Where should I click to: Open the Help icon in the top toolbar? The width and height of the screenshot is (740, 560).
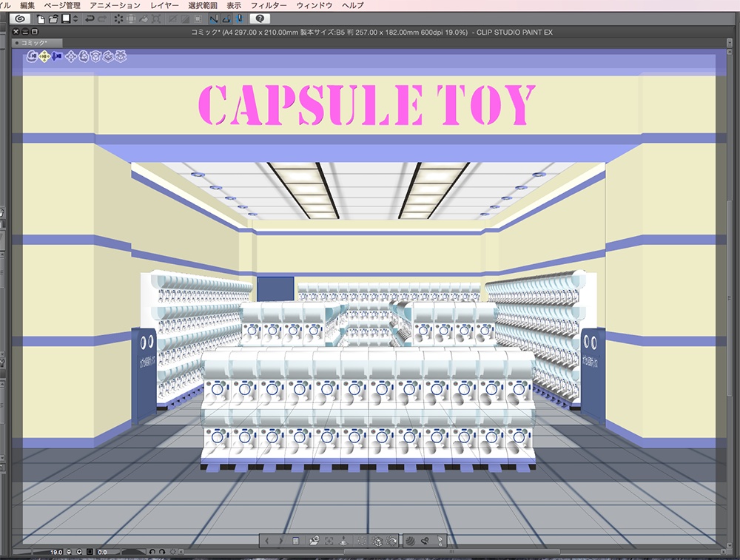tap(260, 18)
